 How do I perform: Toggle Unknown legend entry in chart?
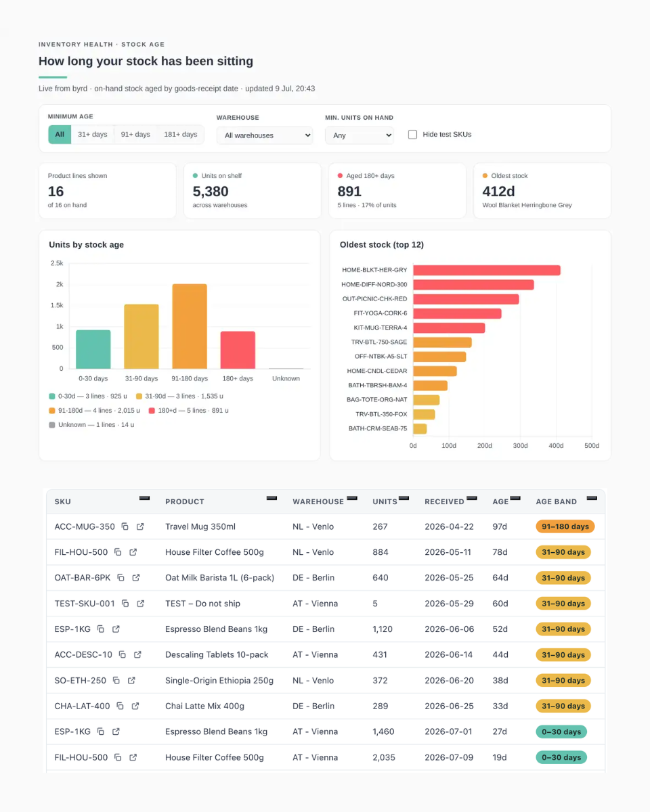coord(91,424)
